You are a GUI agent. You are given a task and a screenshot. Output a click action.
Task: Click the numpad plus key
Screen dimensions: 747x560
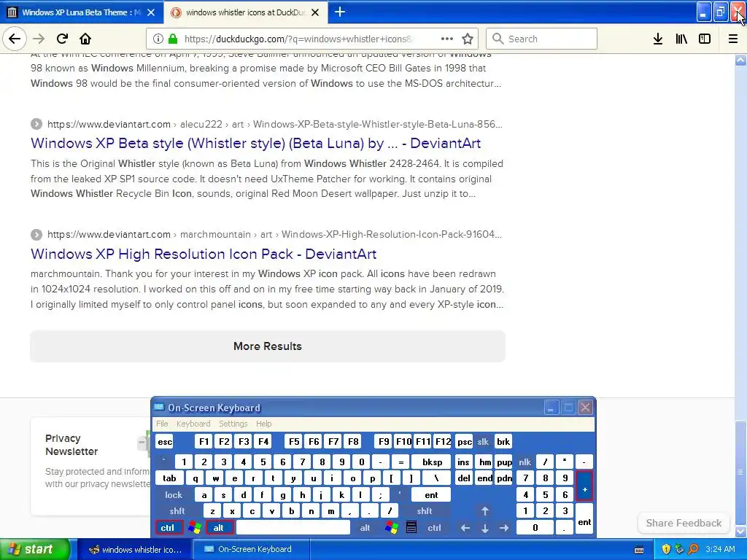click(x=584, y=486)
